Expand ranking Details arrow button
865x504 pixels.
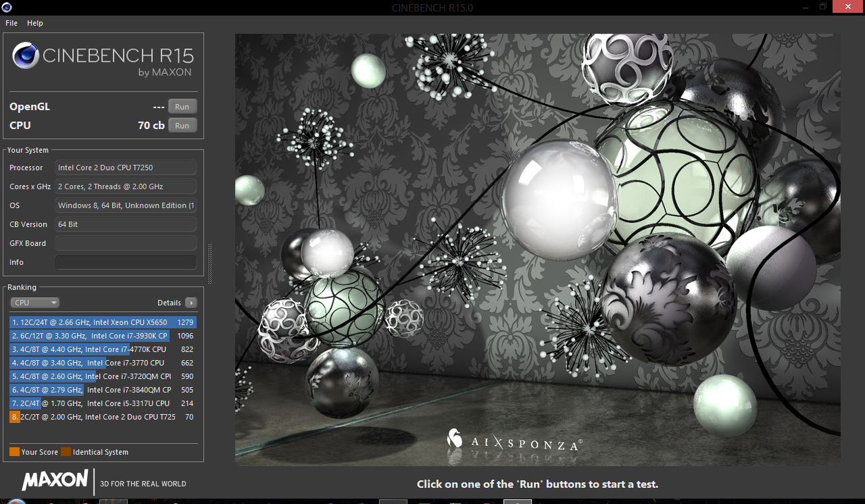(x=191, y=303)
